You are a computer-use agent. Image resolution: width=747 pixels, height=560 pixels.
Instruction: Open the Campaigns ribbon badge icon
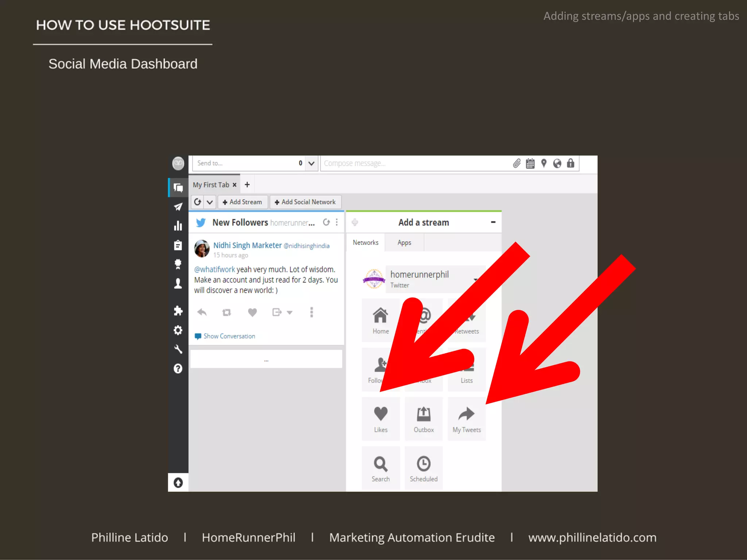coord(178,264)
